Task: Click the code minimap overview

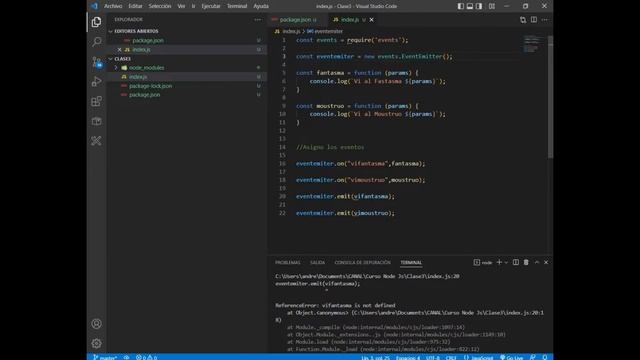Action: pos(532,44)
